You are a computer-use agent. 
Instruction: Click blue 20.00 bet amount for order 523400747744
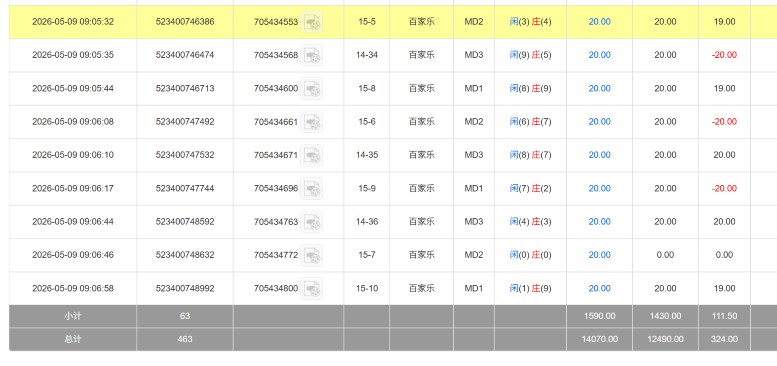tap(599, 188)
